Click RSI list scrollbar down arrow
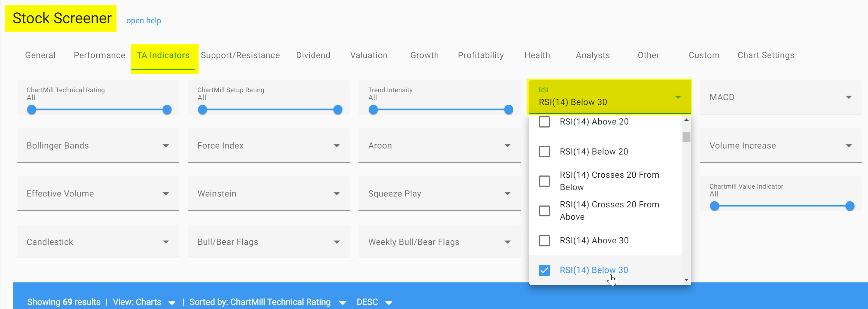This screenshot has width=868, height=309. [x=686, y=280]
